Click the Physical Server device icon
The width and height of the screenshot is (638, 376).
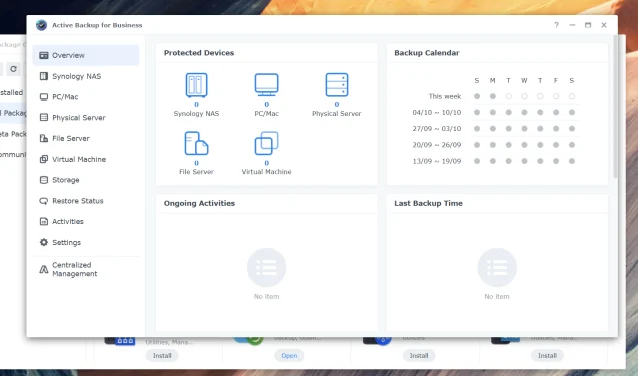(x=337, y=85)
